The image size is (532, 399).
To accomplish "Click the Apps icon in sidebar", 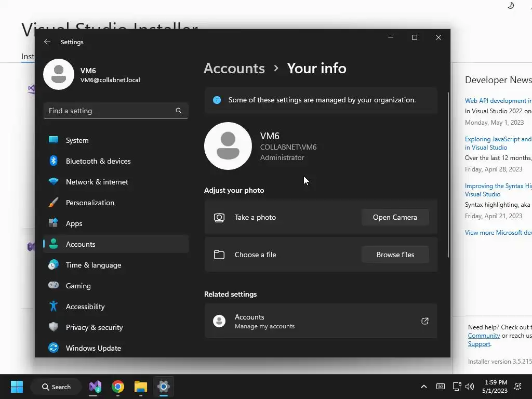I will [x=54, y=223].
